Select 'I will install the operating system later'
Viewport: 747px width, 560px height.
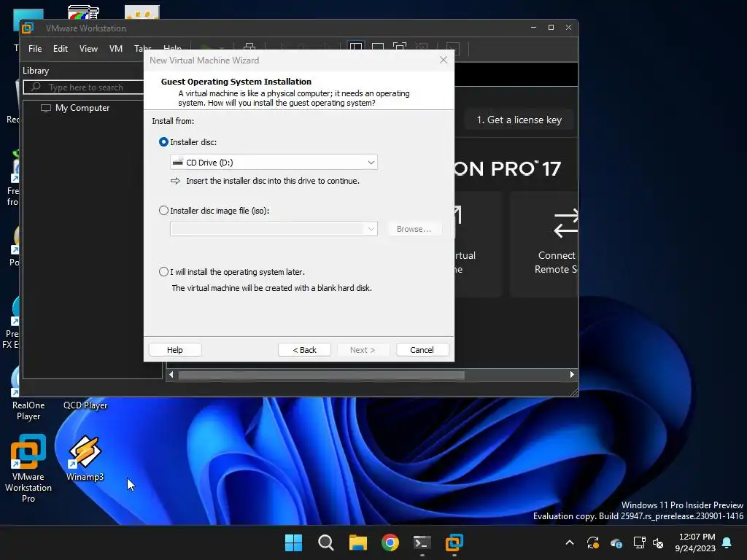163,272
